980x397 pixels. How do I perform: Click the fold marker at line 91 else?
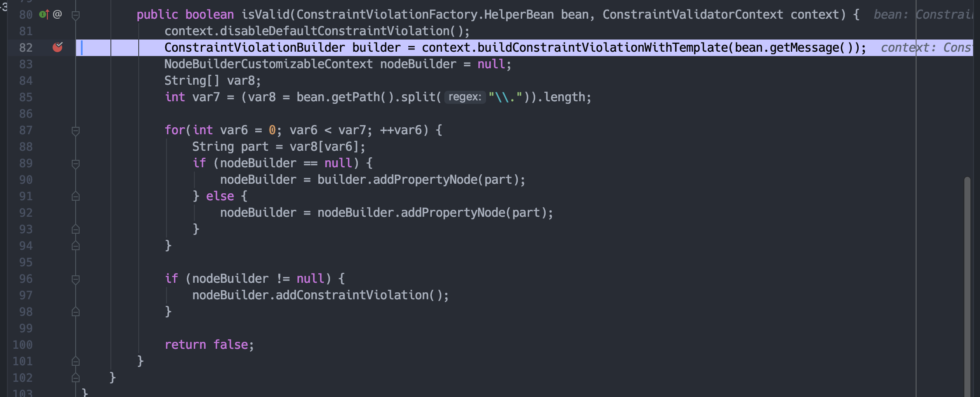[76, 196]
